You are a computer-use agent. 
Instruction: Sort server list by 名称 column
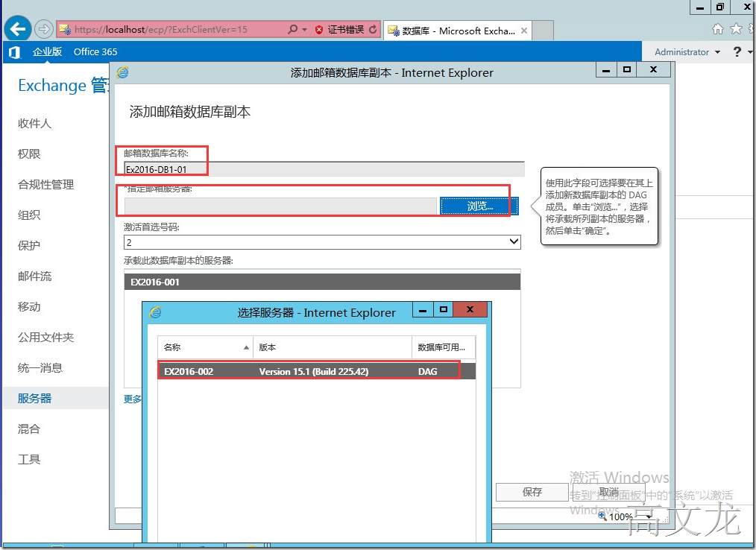[205, 347]
